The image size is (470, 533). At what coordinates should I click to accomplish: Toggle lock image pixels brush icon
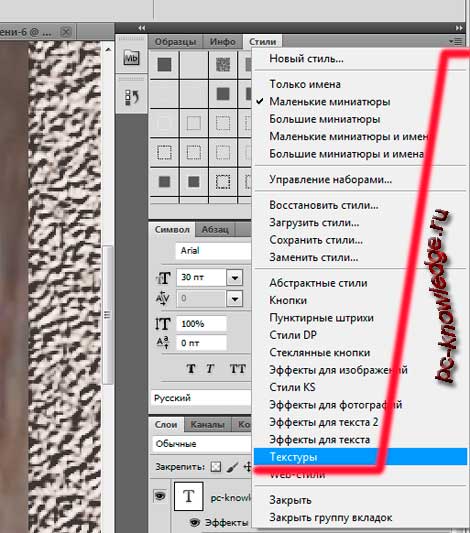point(232,467)
